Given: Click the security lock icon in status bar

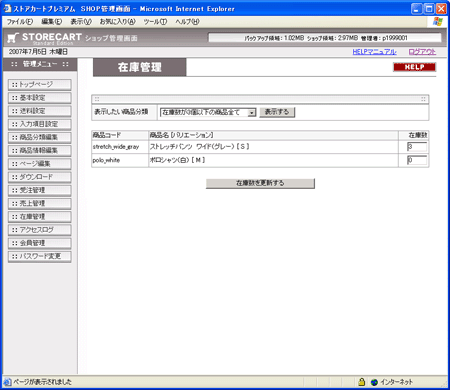Looking at the screenshot, I should (x=361, y=382).
